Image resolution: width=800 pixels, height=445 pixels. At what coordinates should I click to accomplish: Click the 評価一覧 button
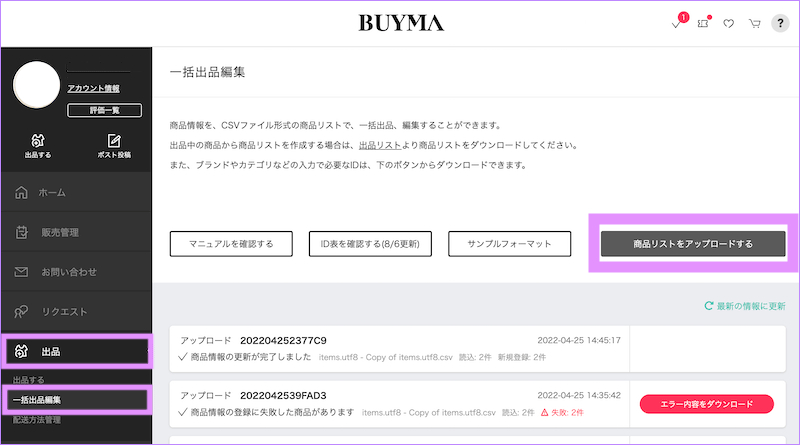[x=105, y=110]
